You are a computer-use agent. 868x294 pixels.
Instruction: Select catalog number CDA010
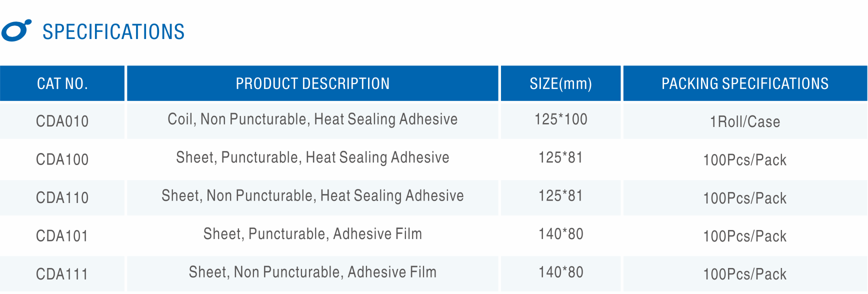pos(62,121)
